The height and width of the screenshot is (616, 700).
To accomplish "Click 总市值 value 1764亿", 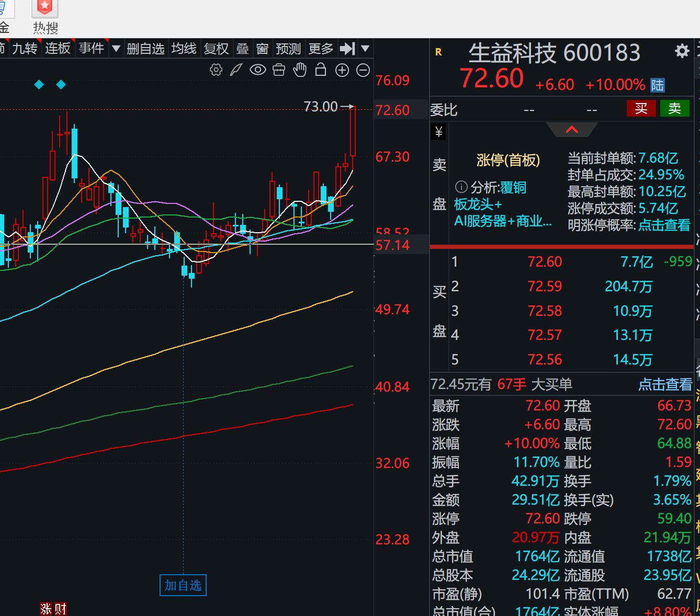I will (x=537, y=556).
